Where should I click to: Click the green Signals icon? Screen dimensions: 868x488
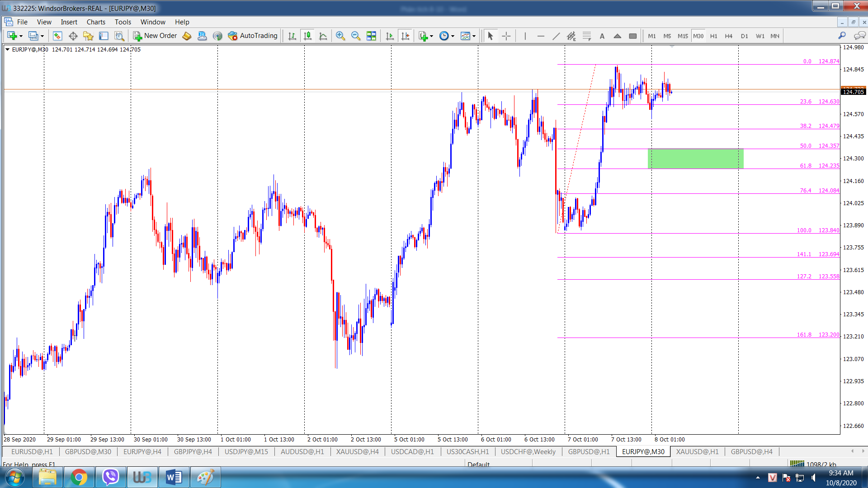217,36
